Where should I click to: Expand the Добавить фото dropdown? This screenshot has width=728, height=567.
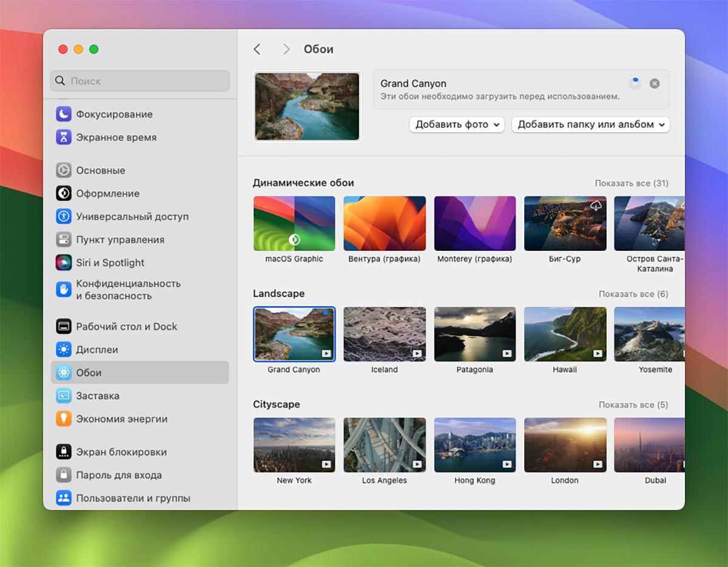pyautogui.click(x=459, y=124)
